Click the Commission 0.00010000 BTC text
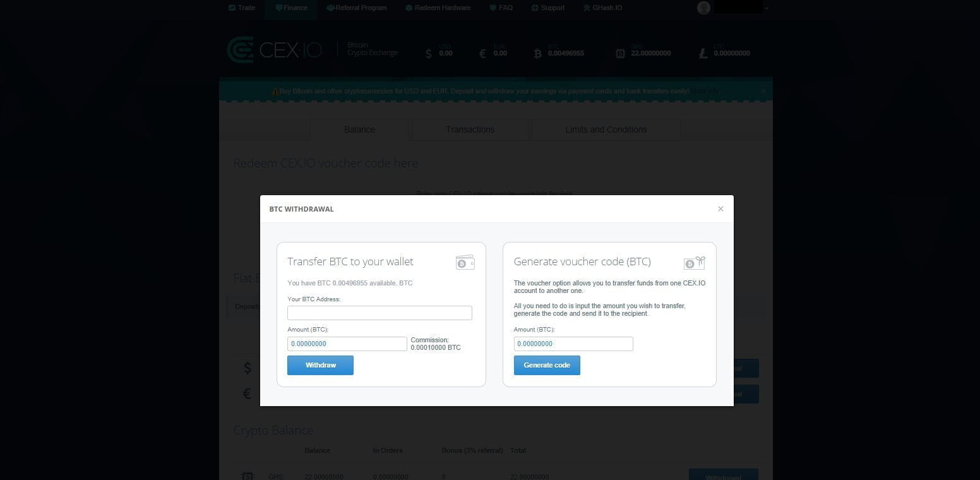Viewport: 980px width, 480px height. tap(436, 344)
